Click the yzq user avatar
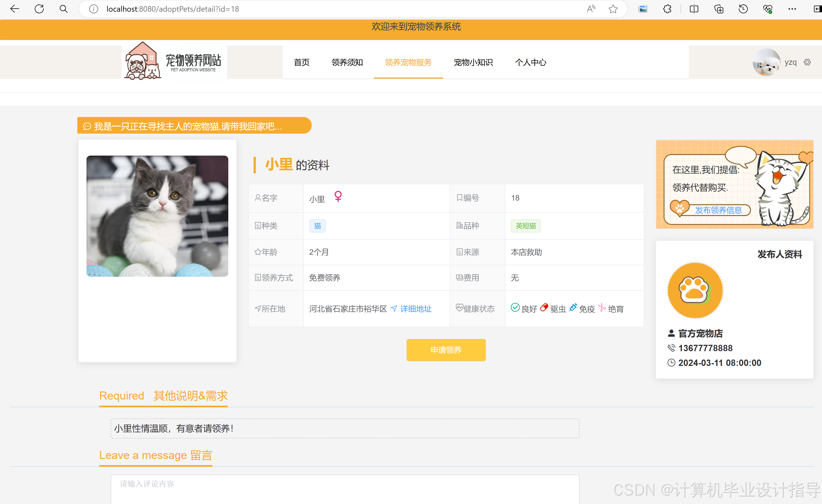 pos(766,62)
